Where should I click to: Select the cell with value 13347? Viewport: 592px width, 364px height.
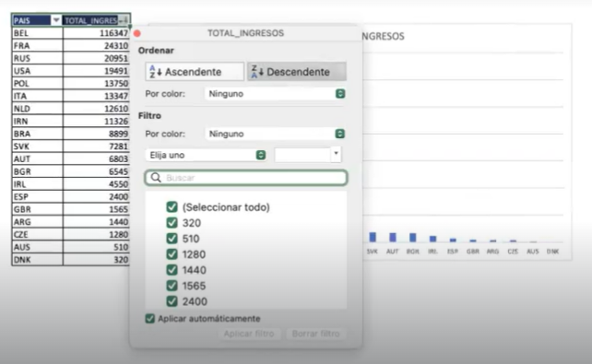click(x=96, y=96)
